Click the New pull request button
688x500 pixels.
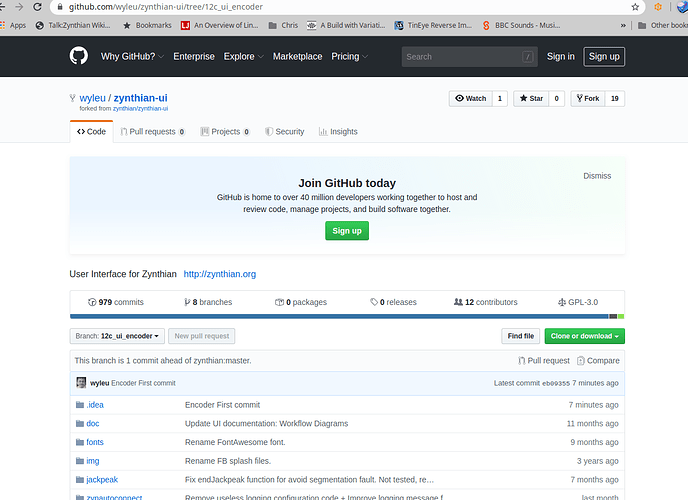pyautogui.click(x=201, y=336)
